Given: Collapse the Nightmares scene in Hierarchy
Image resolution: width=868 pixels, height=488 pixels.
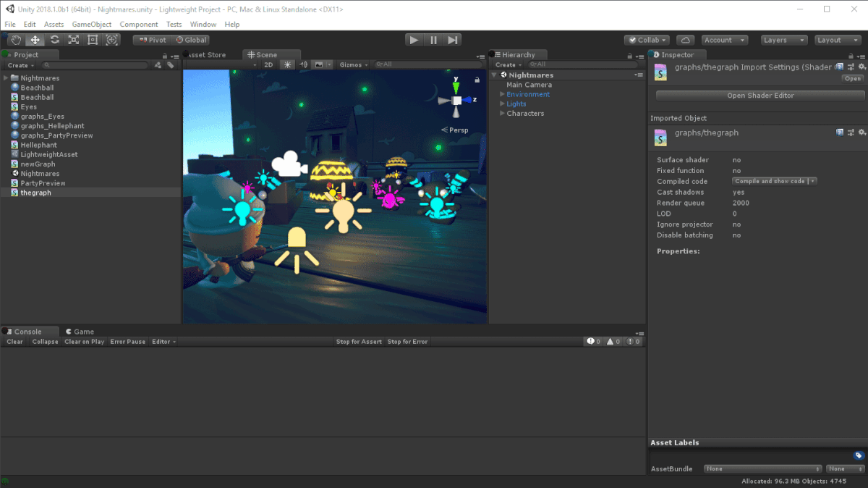Looking at the screenshot, I should click(494, 75).
